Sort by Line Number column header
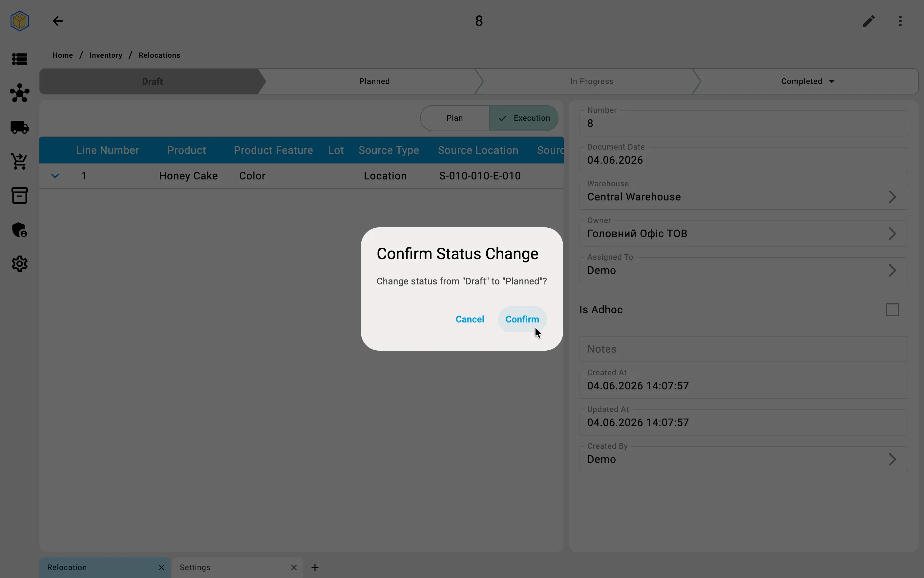924x578 pixels. coord(107,150)
